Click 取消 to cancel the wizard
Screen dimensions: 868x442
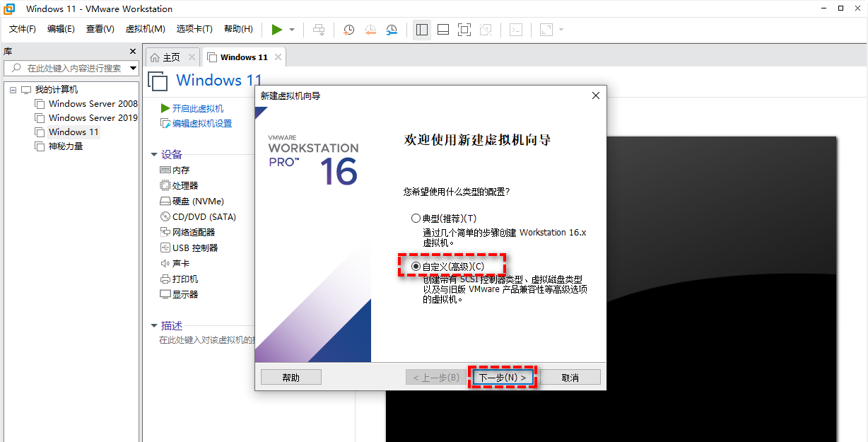coord(570,378)
